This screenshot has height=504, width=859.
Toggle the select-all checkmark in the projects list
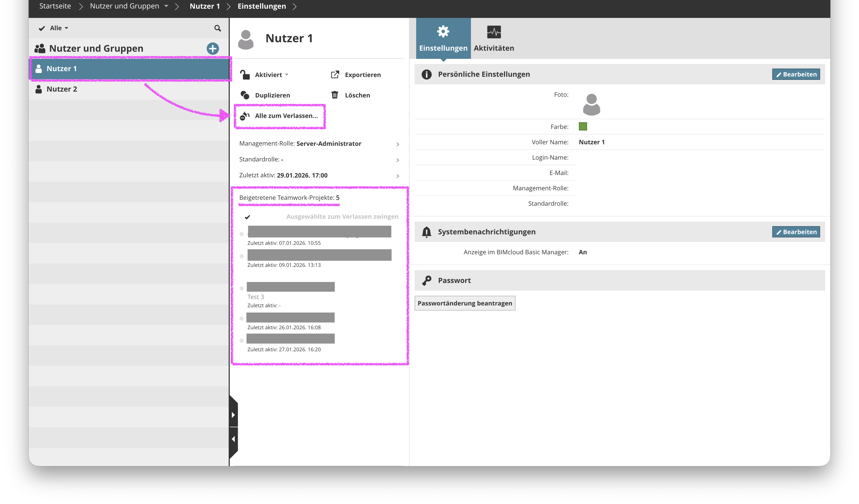click(x=247, y=217)
